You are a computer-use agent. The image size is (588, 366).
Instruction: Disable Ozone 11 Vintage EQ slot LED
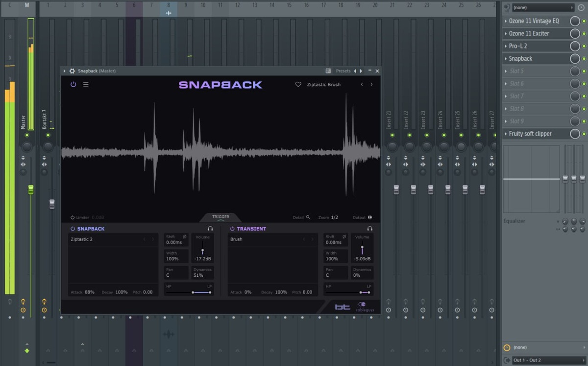(x=584, y=21)
